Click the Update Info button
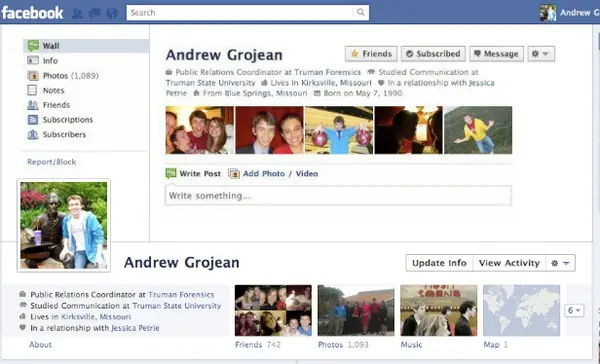This screenshot has width=600, height=364. (x=439, y=263)
